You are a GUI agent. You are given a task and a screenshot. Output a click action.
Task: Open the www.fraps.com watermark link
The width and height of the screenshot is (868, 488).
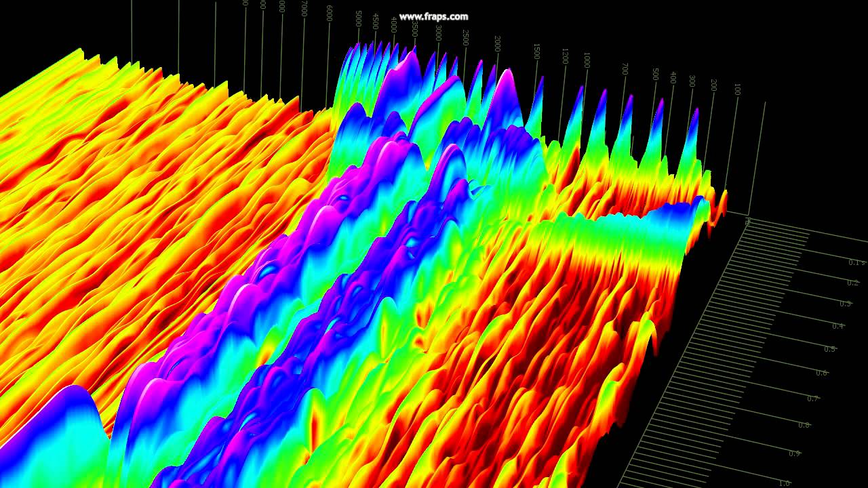(435, 15)
